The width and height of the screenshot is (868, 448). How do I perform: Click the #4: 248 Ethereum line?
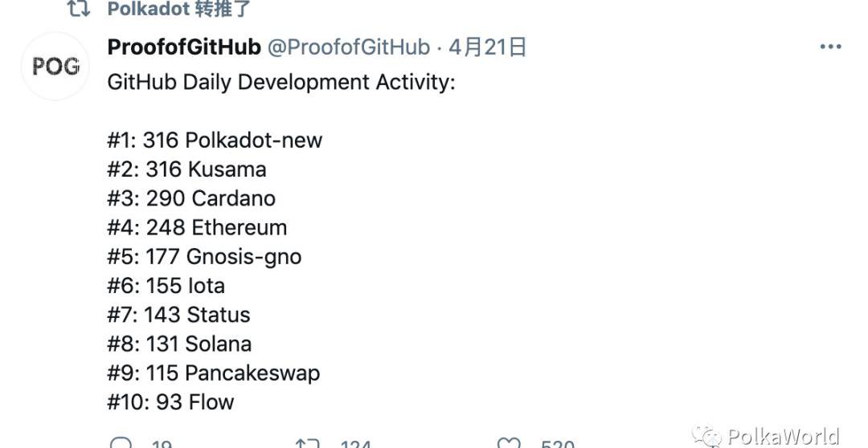coord(197,227)
